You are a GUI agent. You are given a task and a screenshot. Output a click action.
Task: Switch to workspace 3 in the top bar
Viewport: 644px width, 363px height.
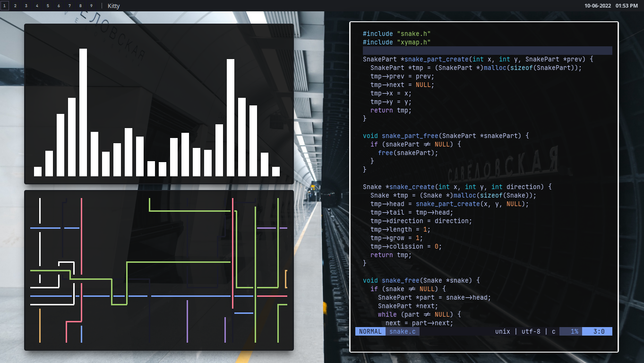click(26, 6)
